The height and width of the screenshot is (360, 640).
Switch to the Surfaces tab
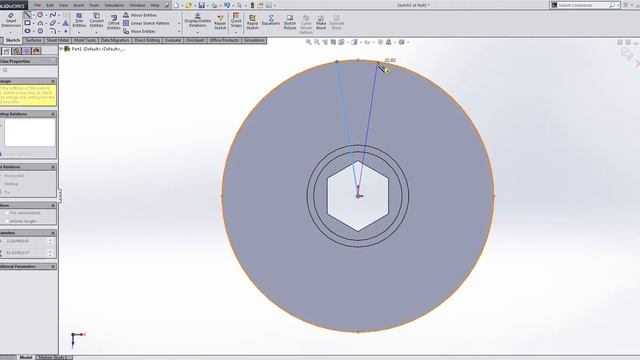pyautogui.click(x=33, y=40)
